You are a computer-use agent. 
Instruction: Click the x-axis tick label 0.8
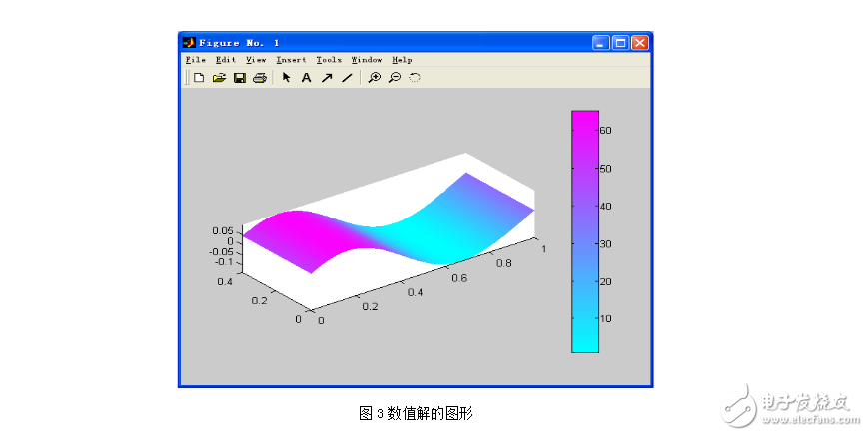point(504,263)
